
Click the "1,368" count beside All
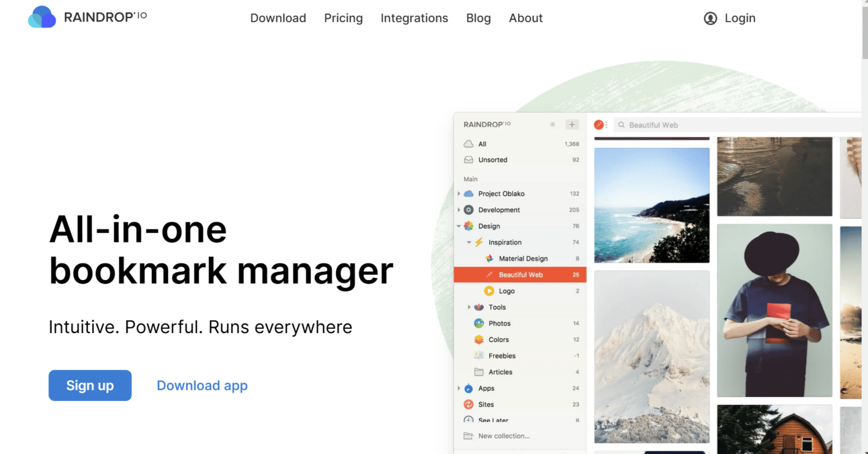click(572, 144)
